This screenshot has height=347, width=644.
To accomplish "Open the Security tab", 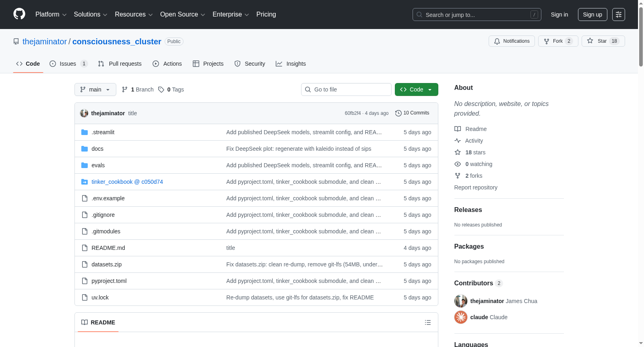I will coord(250,64).
